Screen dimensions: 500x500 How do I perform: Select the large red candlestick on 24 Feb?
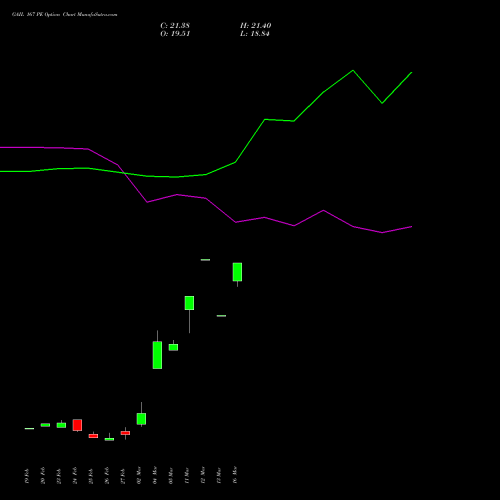[x=77, y=425]
